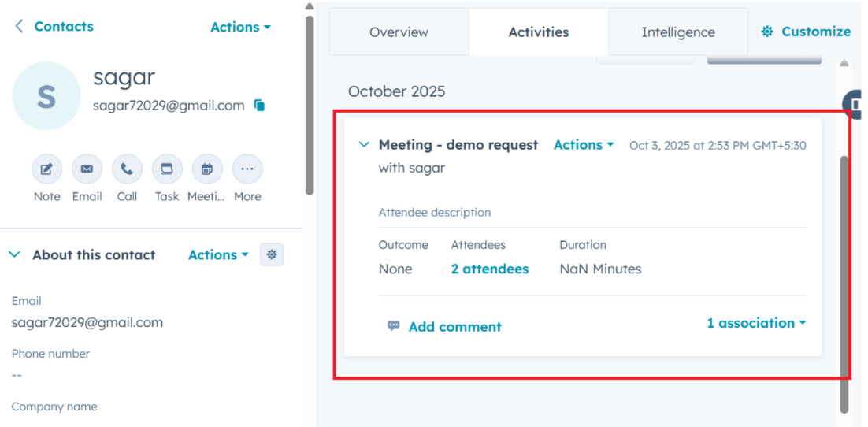Open the meeting Actions dropdown
Screen dimensions: 868x427
[584, 145]
